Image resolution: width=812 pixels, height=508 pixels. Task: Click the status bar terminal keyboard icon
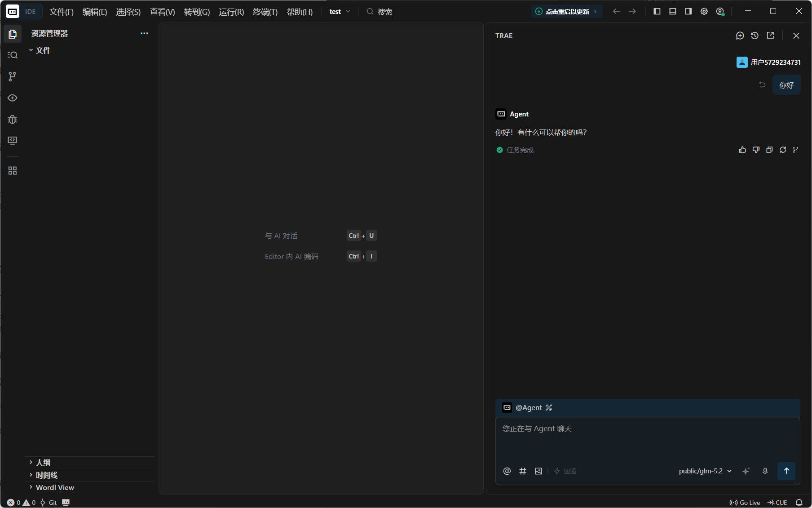(x=66, y=503)
